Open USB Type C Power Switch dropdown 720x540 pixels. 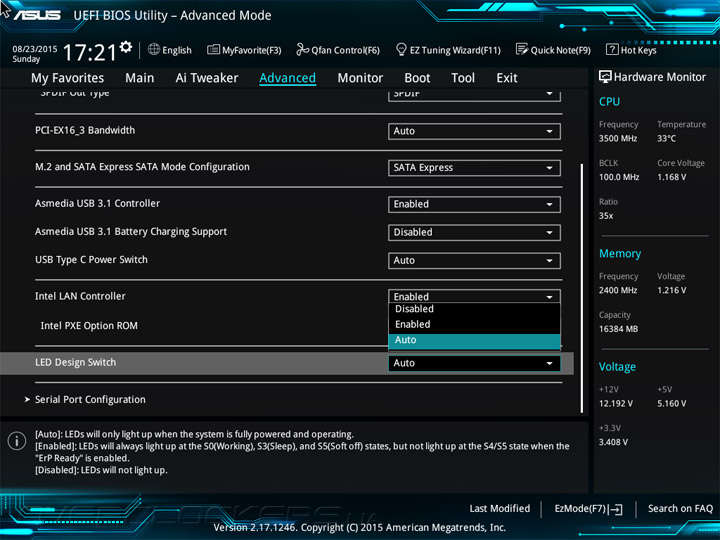tap(474, 261)
